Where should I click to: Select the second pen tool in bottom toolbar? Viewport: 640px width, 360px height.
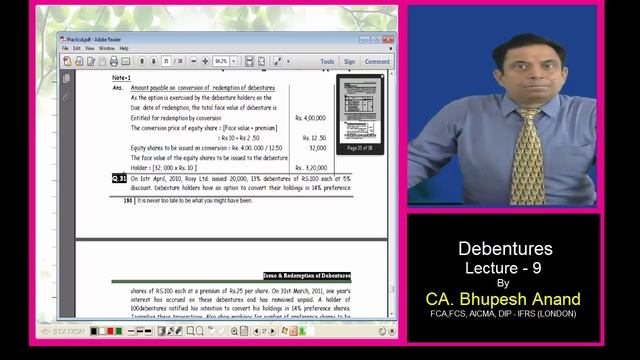170,331
